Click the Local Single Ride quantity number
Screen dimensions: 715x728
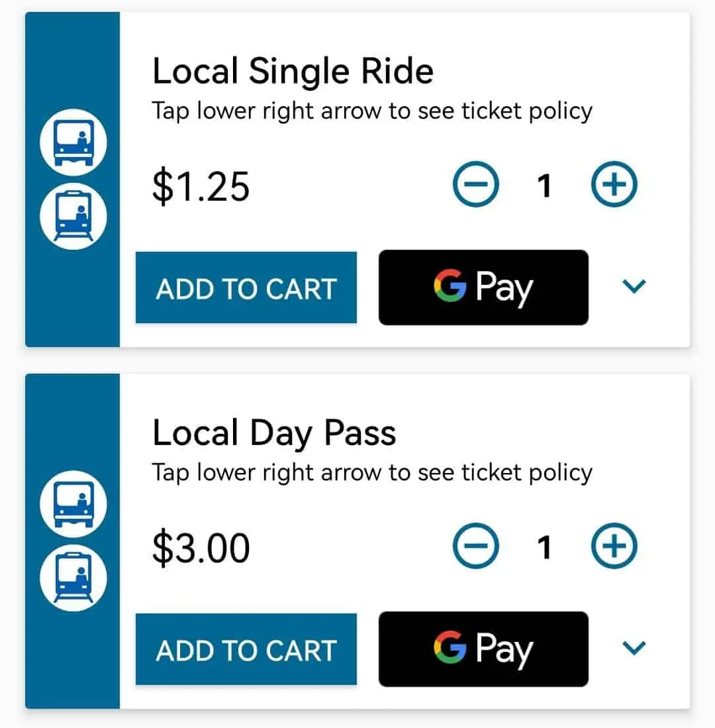[x=544, y=186]
